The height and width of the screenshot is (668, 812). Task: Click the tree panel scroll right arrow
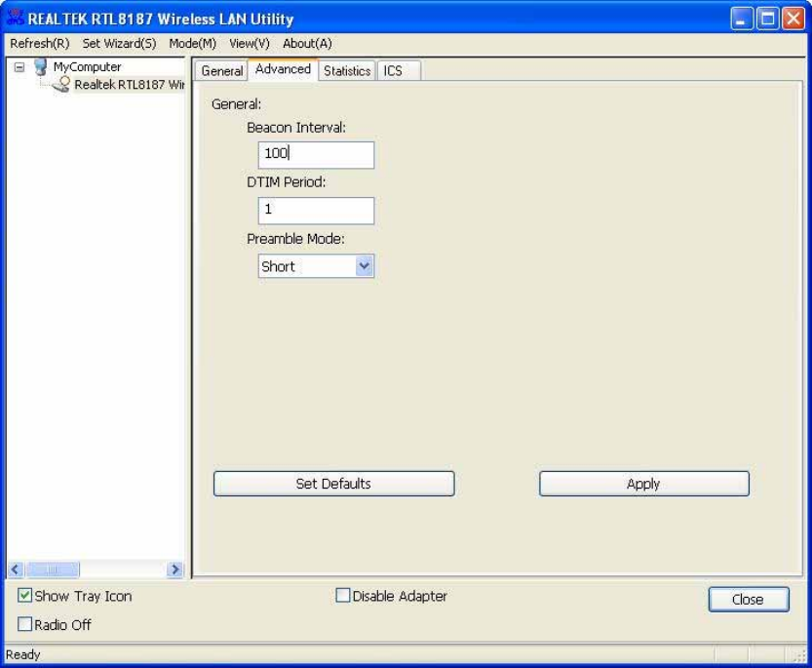click(x=175, y=570)
